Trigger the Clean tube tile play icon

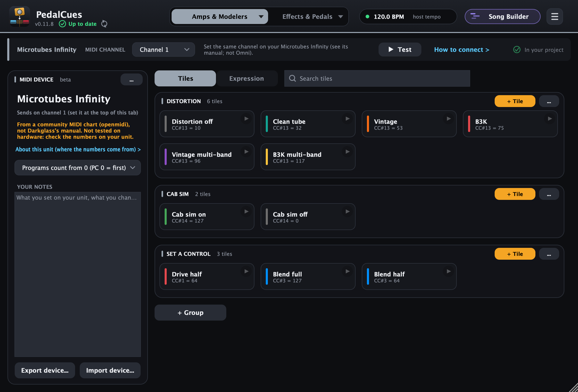click(348, 119)
